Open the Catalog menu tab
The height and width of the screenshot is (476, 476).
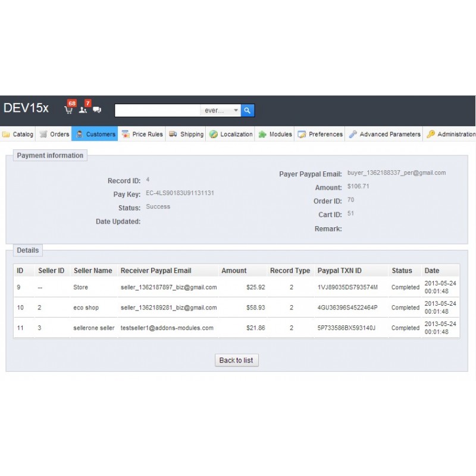18,134
